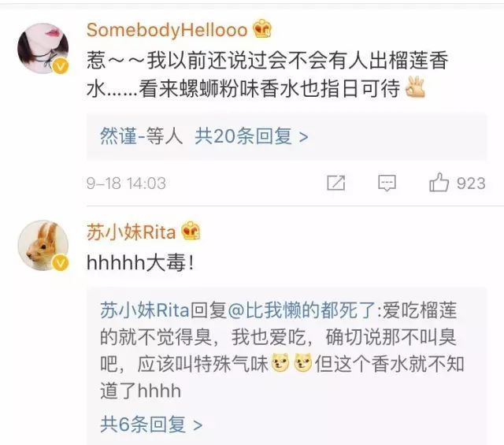Open SomebodyHellooo's avatar picture

(x=43, y=48)
